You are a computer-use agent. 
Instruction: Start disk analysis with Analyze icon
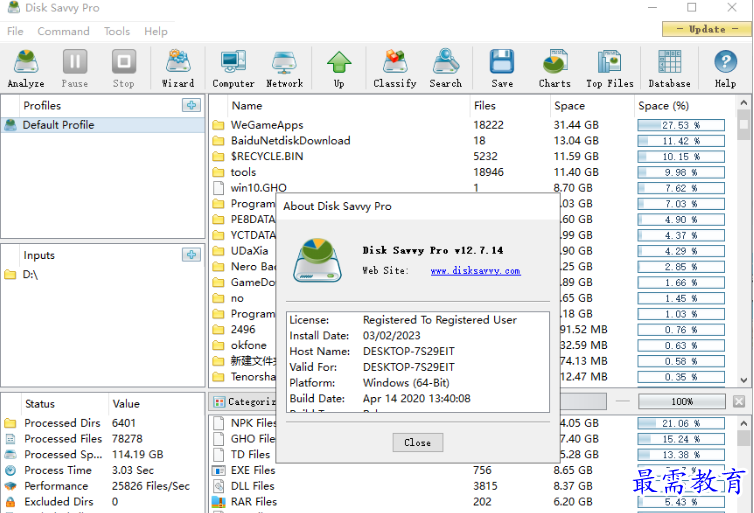pos(26,68)
